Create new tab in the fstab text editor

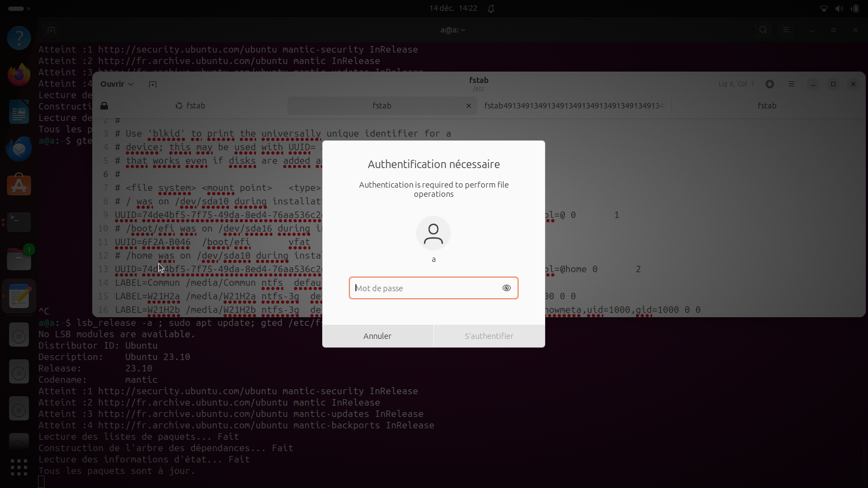click(x=152, y=84)
